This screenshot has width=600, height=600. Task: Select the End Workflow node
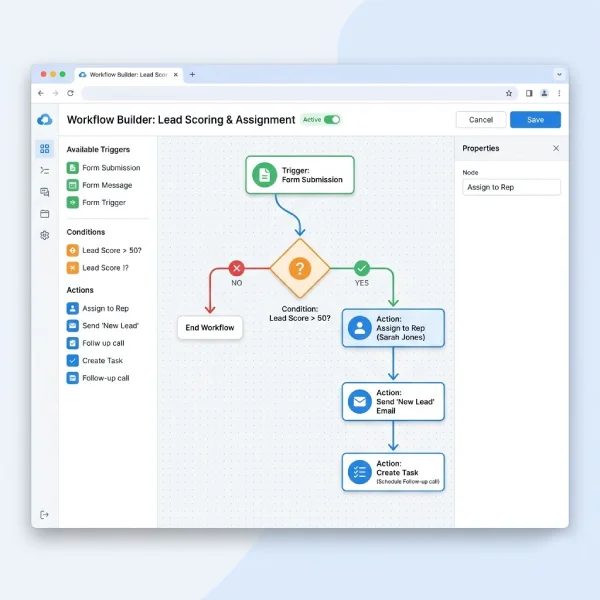(210, 328)
